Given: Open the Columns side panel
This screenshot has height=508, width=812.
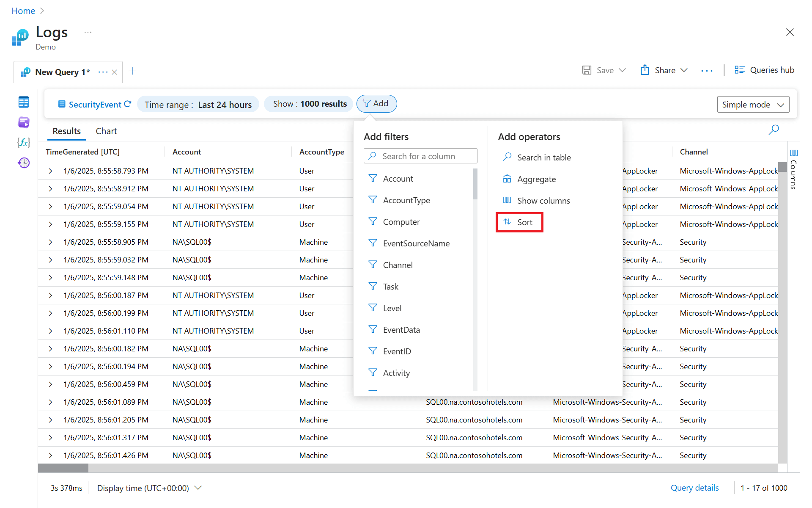Looking at the screenshot, I should (793, 169).
